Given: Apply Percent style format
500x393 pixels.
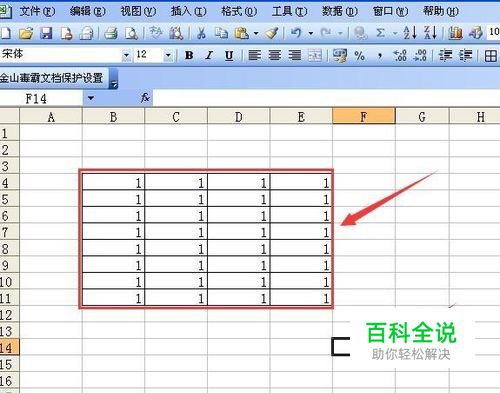Looking at the screenshot, I should click(359, 55).
